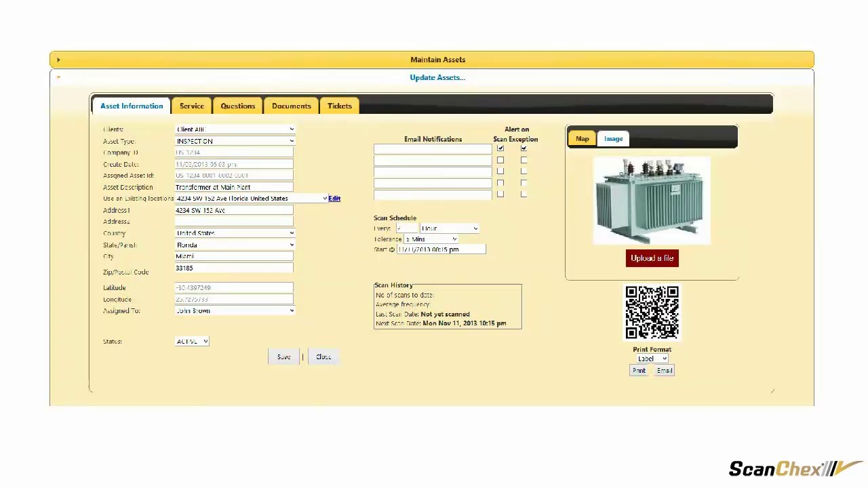Open the Tolerance dropdown
868x488 pixels.
431,239
